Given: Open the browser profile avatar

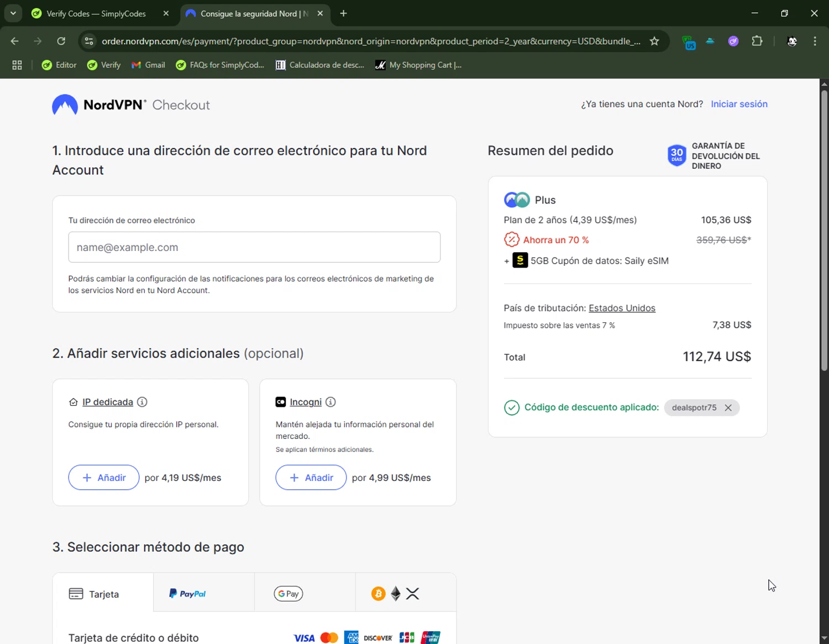Looking at the screenshot, I should click(792, 41).
